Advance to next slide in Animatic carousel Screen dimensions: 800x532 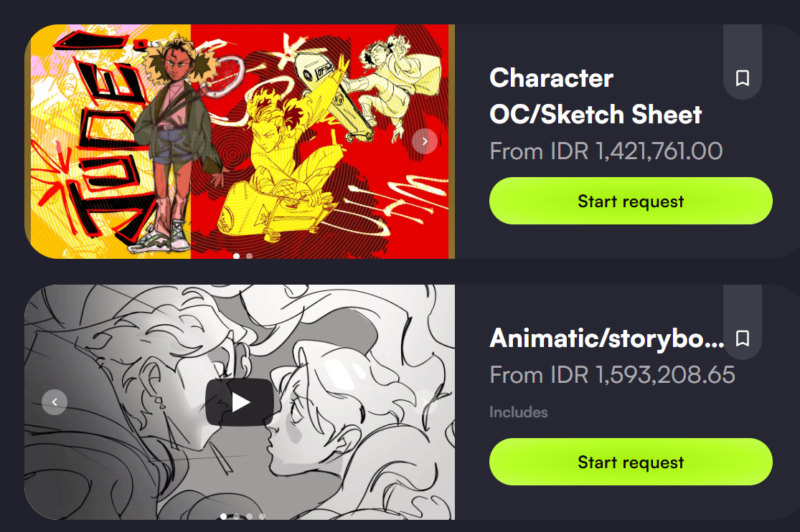pyautogui.click(x=425, y=402)
